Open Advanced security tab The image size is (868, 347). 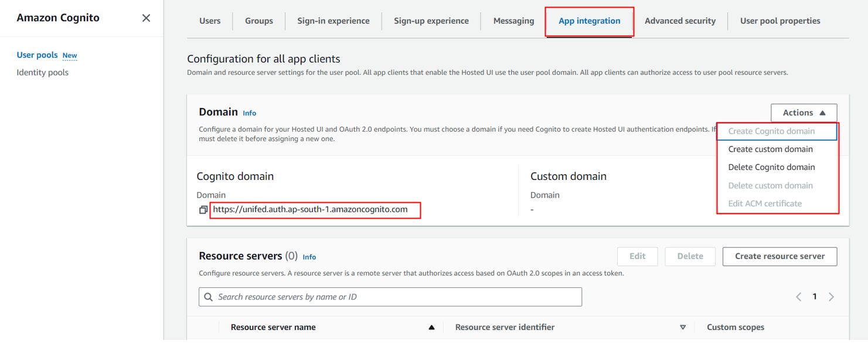[680, 21]
